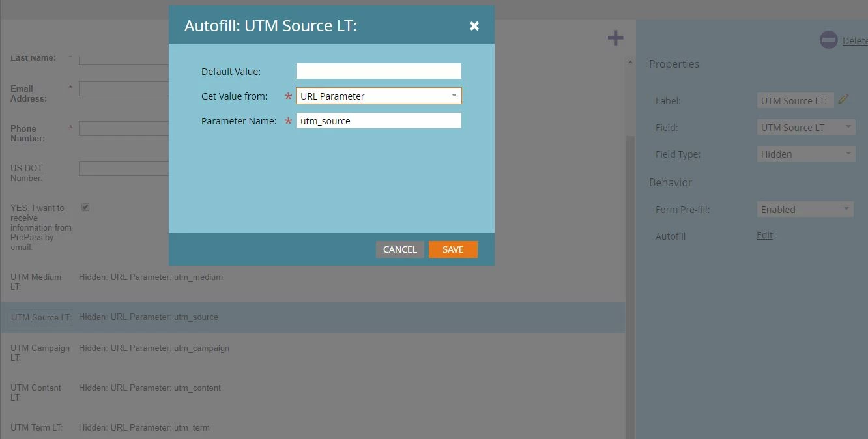Click the Behavior heading

671,182
